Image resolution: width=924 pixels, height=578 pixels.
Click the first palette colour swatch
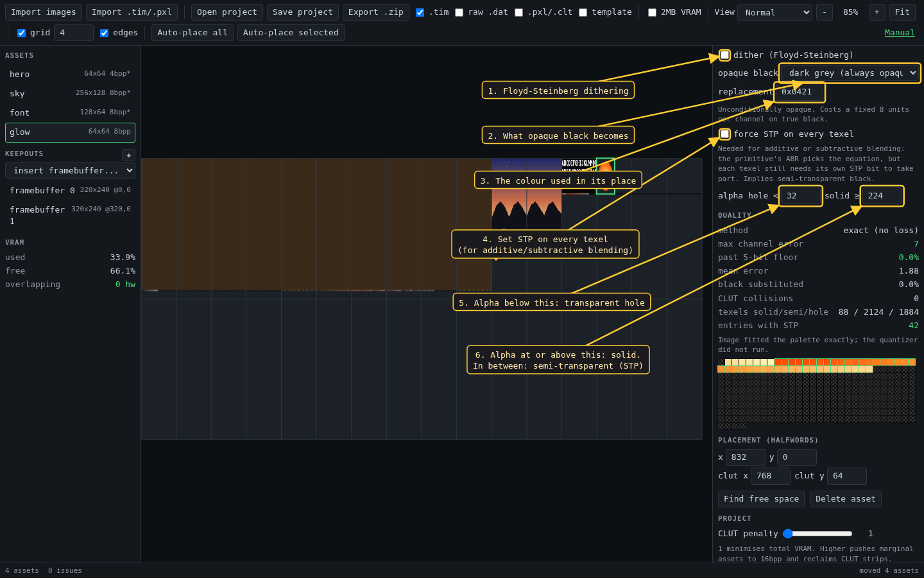point(721,362)
